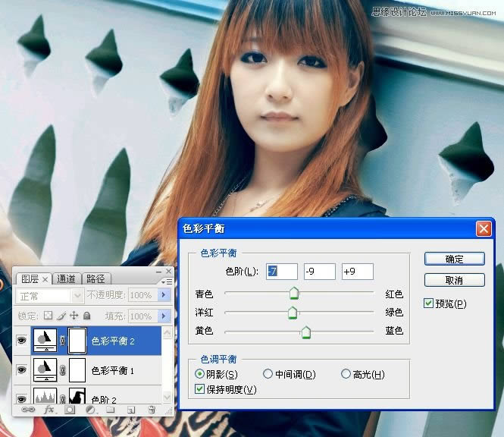Switch to the 路径 paths tab

pos(95,279)
